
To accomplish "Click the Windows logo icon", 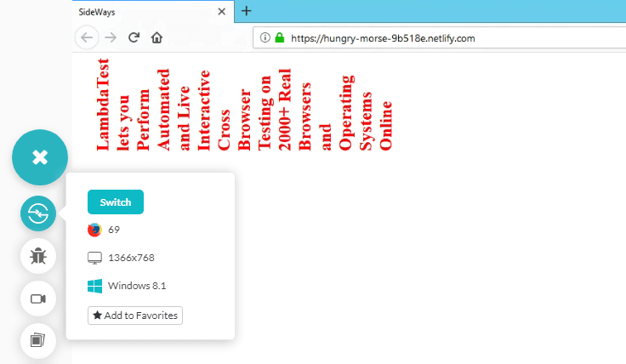I will (x=94, y=286).
